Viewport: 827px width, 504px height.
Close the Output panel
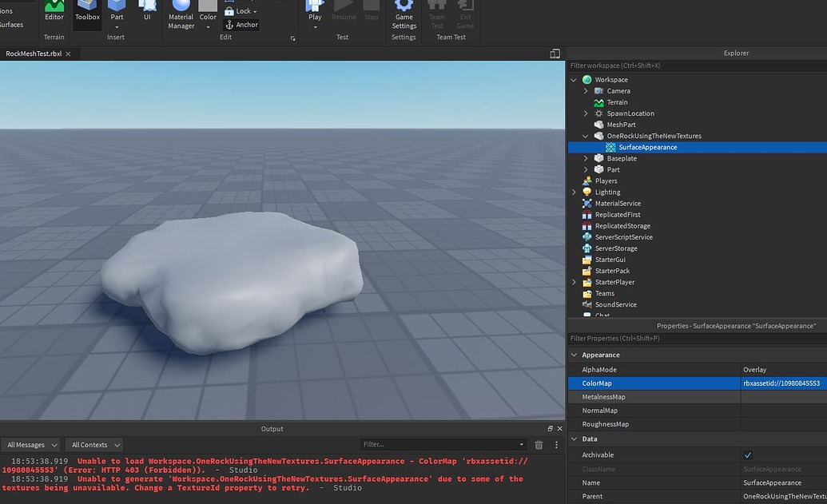[559, 429]
